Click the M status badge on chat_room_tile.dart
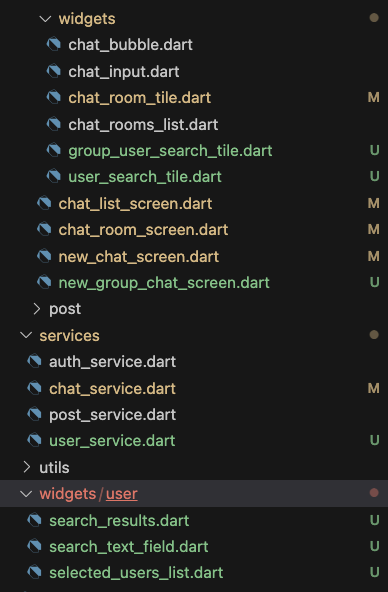This screenshot has width=388, height=592. point(374,97)
